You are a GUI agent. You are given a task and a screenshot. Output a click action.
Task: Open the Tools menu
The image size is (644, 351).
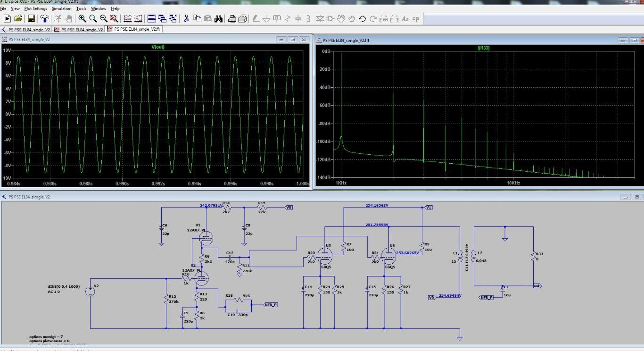point(82,8)
